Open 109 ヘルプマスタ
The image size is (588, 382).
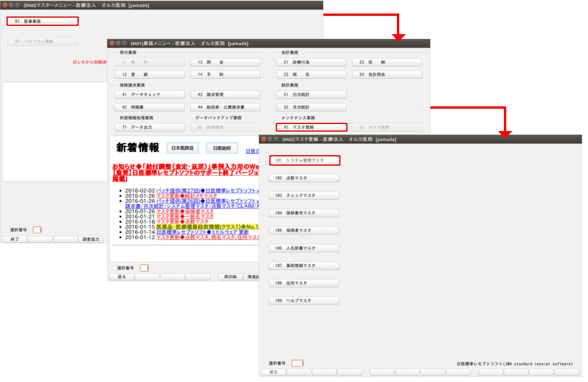pos(304,301)
